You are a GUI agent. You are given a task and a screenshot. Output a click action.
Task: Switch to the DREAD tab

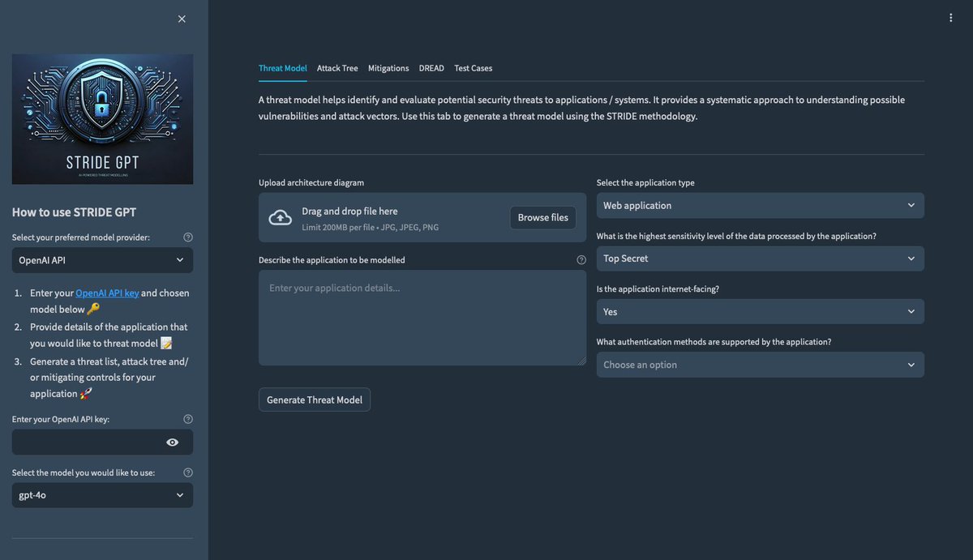pyautogui.click(x=431, y=68)
